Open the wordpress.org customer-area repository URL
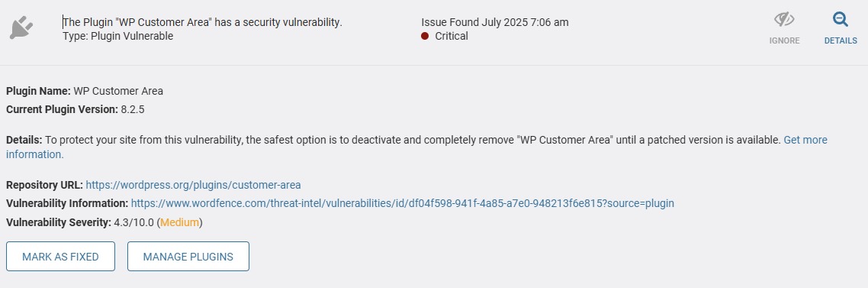 point(193,185)
